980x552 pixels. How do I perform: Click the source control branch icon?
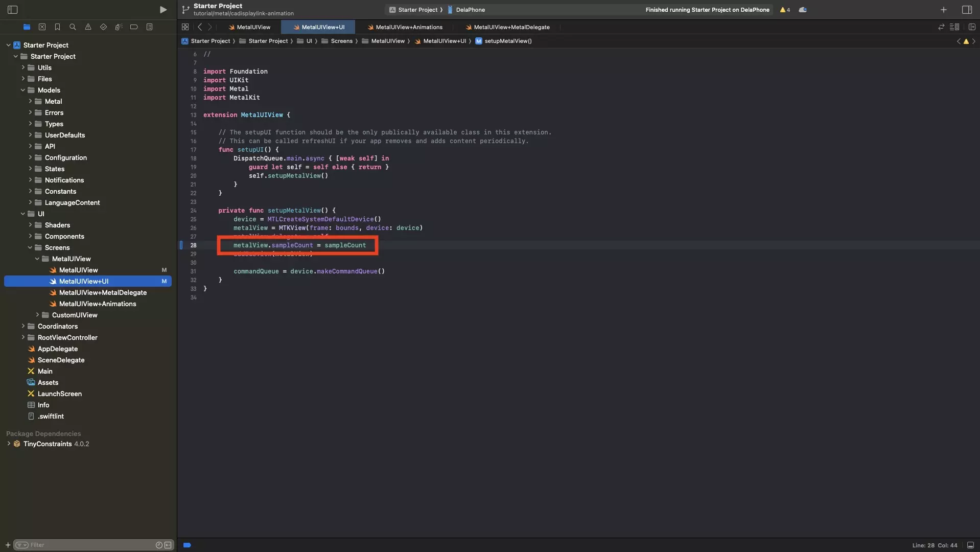click(x=185, y=10)
